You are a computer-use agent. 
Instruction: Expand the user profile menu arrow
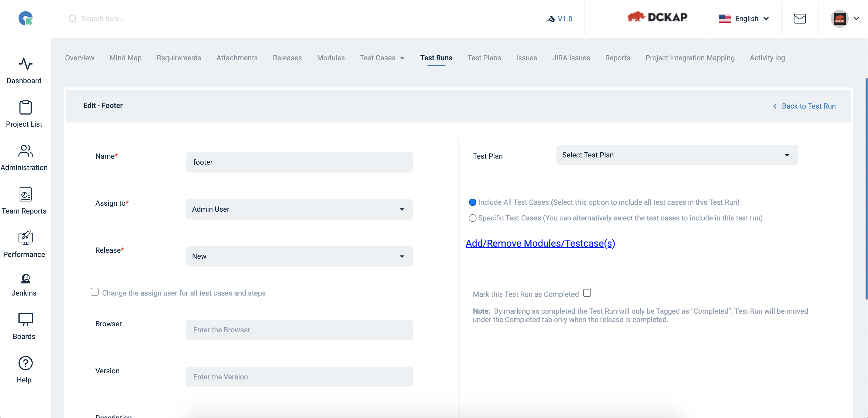[856, 18]
